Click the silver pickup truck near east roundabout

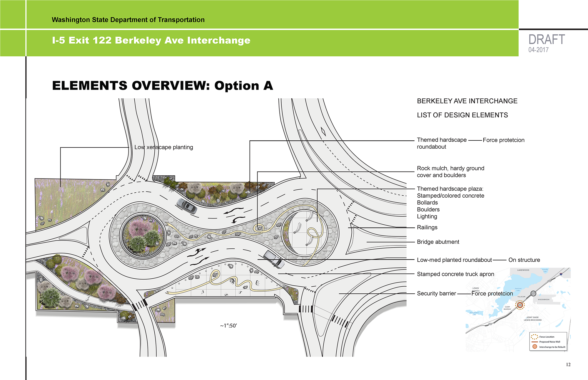tap(274, 259)
